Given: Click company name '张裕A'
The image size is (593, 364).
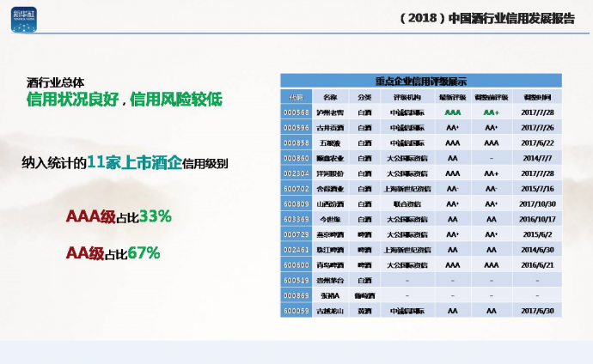Looking at the screenshot, I should coord(330,295).
